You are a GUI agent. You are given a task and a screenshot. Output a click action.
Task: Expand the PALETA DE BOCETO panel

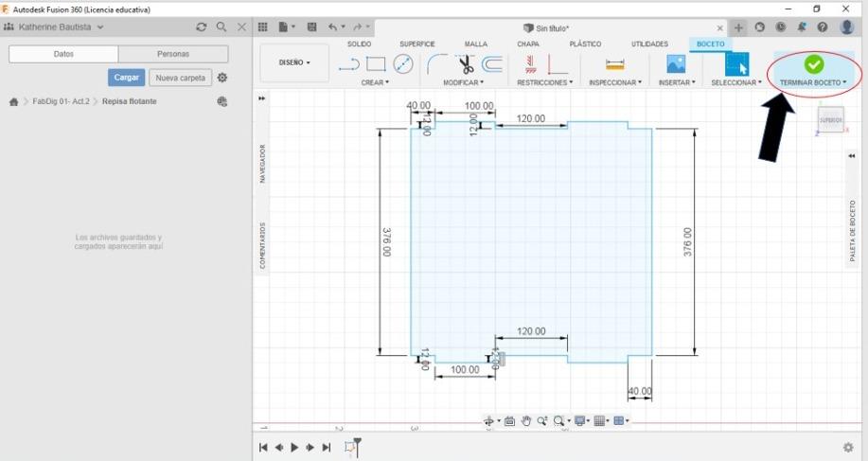pos(853,156)
